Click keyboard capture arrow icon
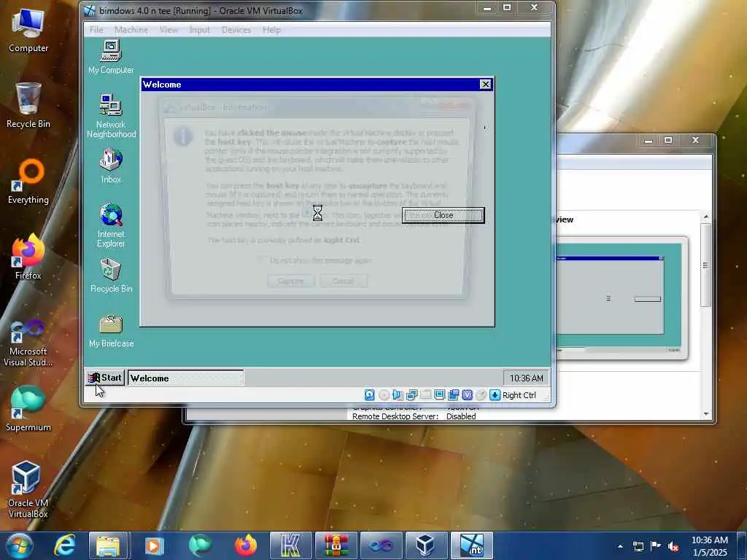The width and height of the screenshot is (747, 560). point(495,394)
